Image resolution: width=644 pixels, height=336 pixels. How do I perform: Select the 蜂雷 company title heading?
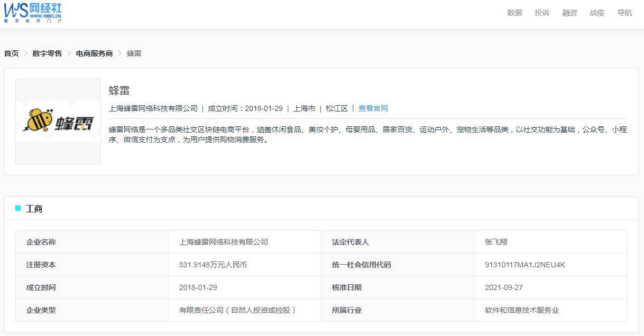click(x=119, y=90)
